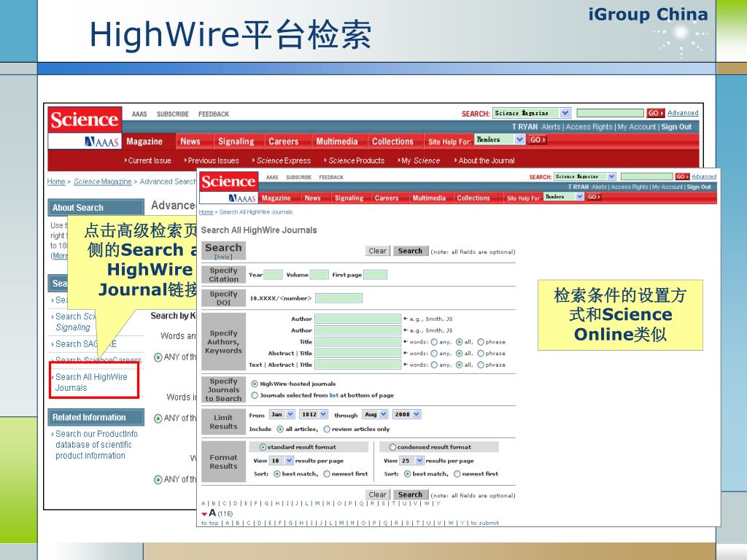The height and width of the screenshot is (560, 747).
Task: Select 'all articles' include radio button
Action: [x=280, y=429]
